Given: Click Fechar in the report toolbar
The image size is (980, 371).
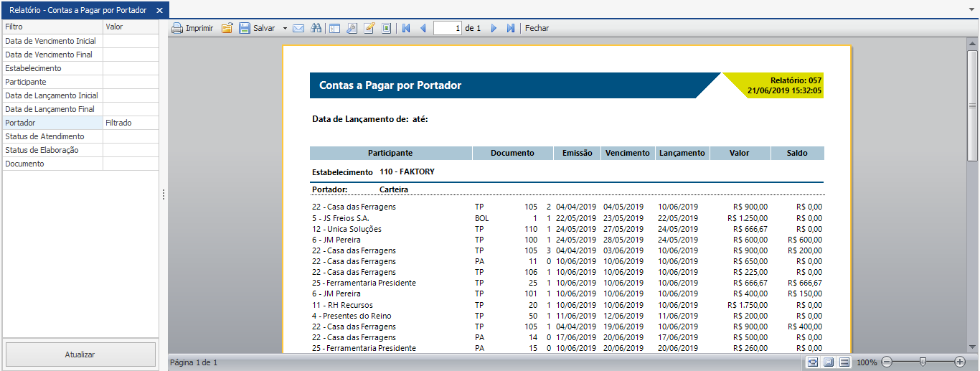Looking at the screenshot, I should click(x=537, y=29).
